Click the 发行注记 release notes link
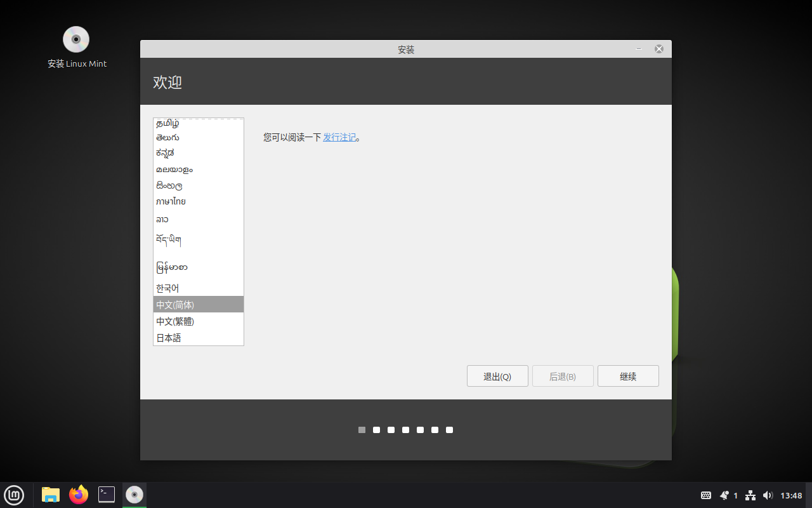The image size is (812, 508). click(x=339, y=137)
